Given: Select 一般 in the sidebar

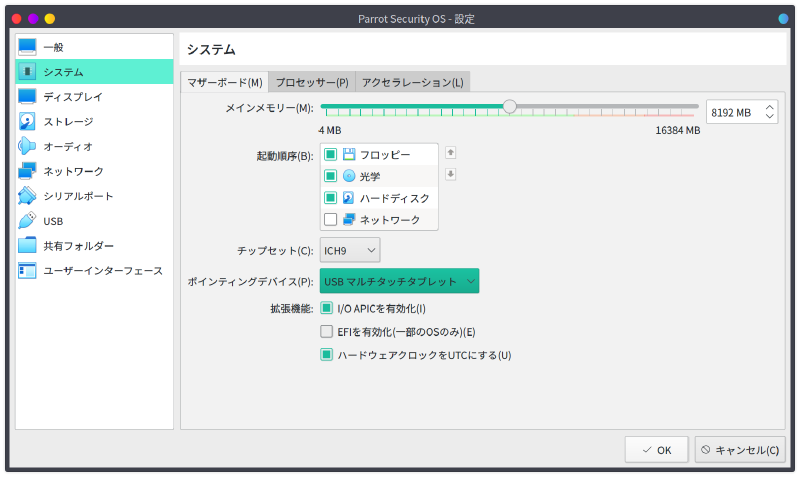Looking at the screenshot, I should coord(94,47).
